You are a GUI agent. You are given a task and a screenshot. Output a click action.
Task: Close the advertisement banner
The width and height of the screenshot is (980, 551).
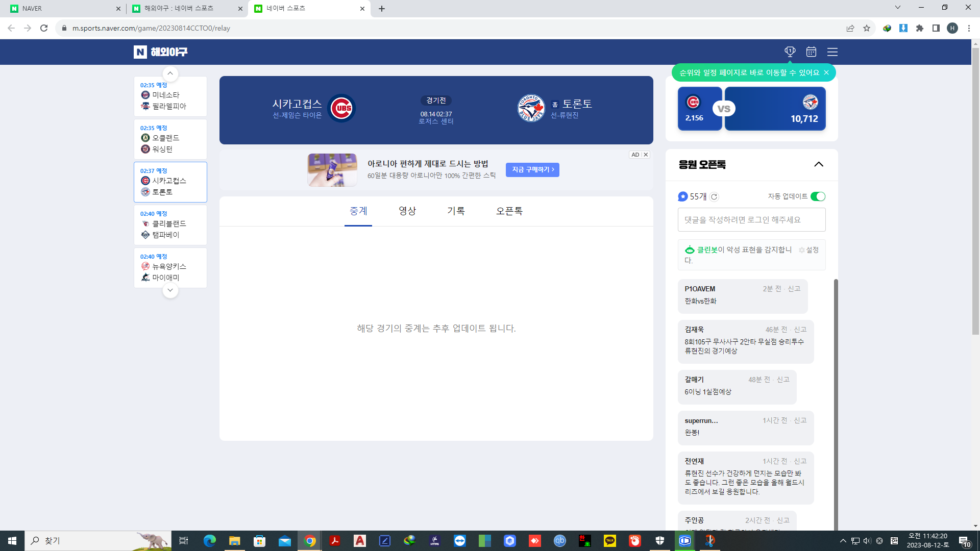646,155
